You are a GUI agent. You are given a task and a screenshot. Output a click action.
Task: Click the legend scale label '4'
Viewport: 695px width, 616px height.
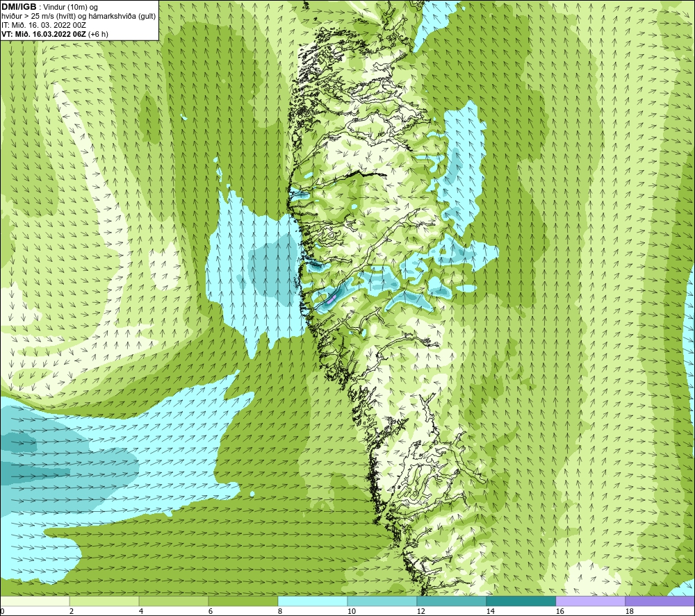coord(141,611)
